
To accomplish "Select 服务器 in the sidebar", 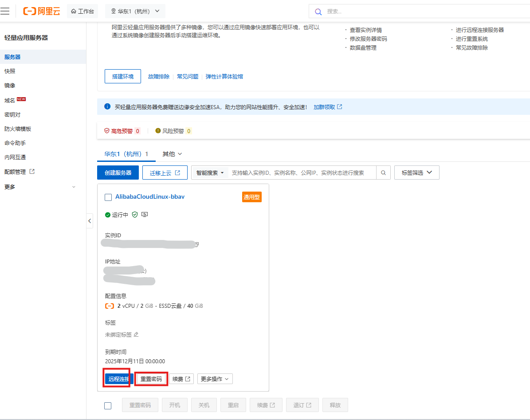I will click(x=43, y=57).
